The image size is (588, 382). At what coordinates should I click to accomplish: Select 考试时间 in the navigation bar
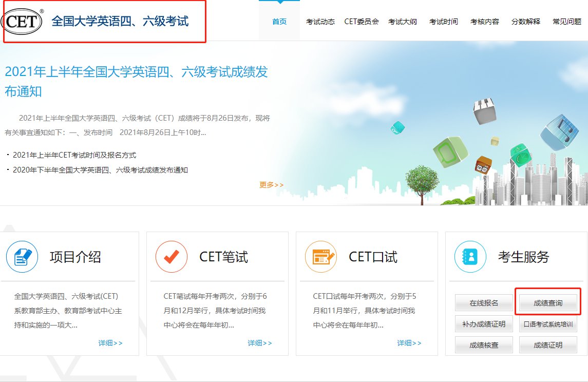(x=444, y=22)
